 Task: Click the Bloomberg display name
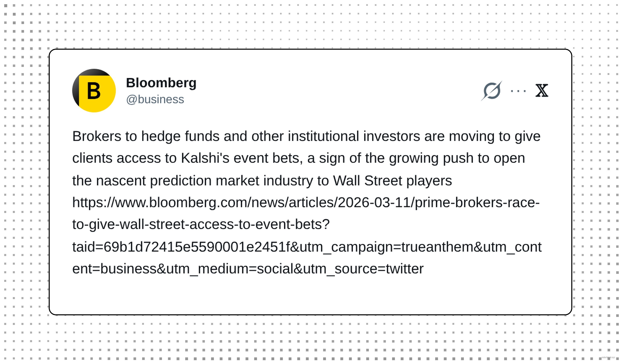(161, 83)
